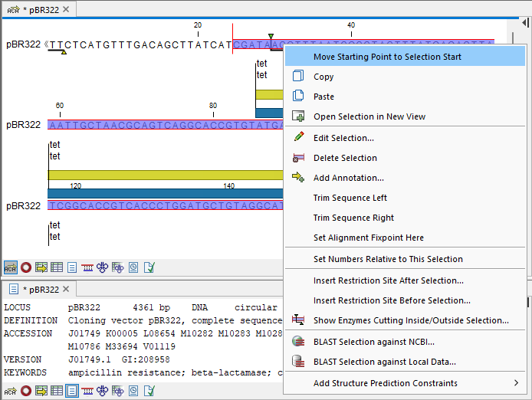Screen dimensions: 532x400
Task: Select Copy from the context menu
Action: pyautogui.click(x=323, y=77)
